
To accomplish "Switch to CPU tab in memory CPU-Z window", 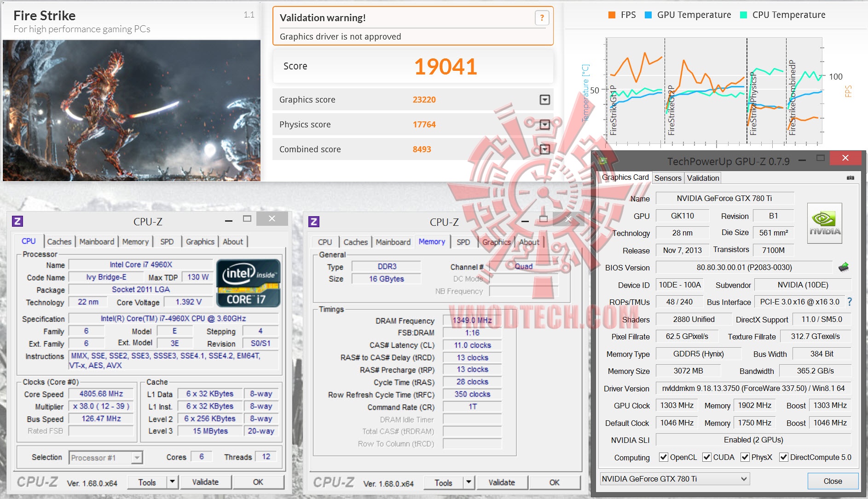I will 325,242.
